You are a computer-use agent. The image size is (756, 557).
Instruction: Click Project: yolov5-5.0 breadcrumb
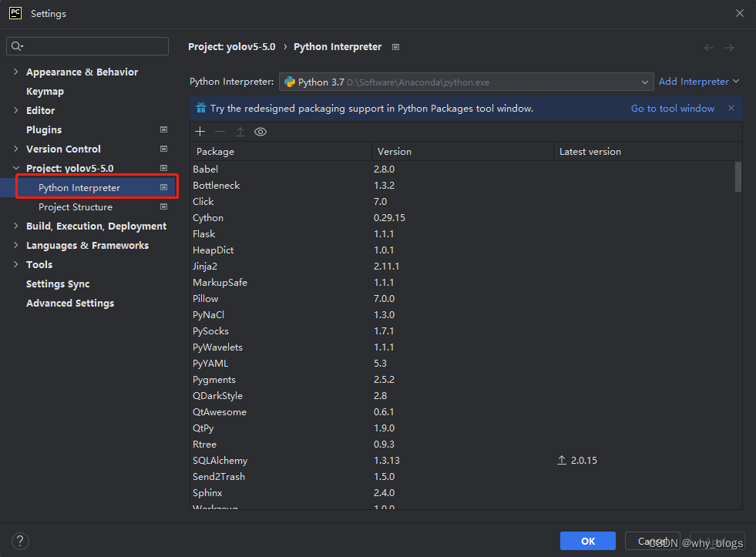[x=232, y=47]
